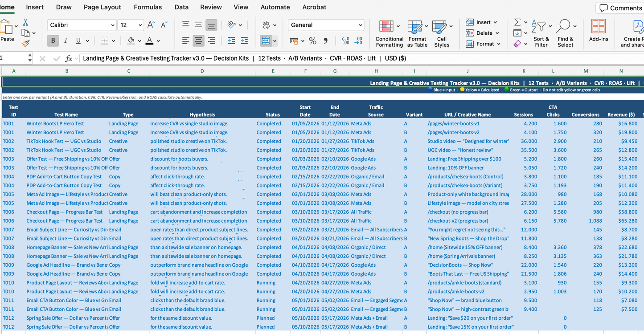This screenshot has width=644, height=334.
Task: Open Cell Styles gallery
Action: pos(442,33)
